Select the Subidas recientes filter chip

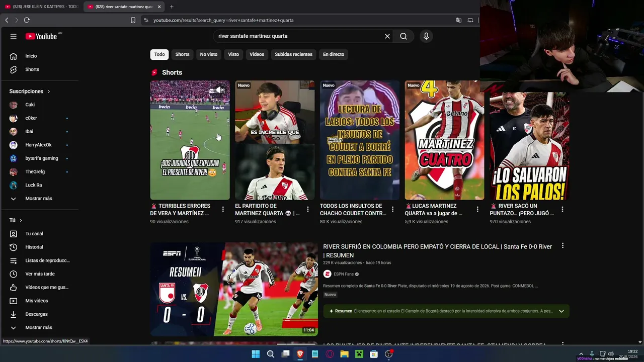click(x=294, y=54)
